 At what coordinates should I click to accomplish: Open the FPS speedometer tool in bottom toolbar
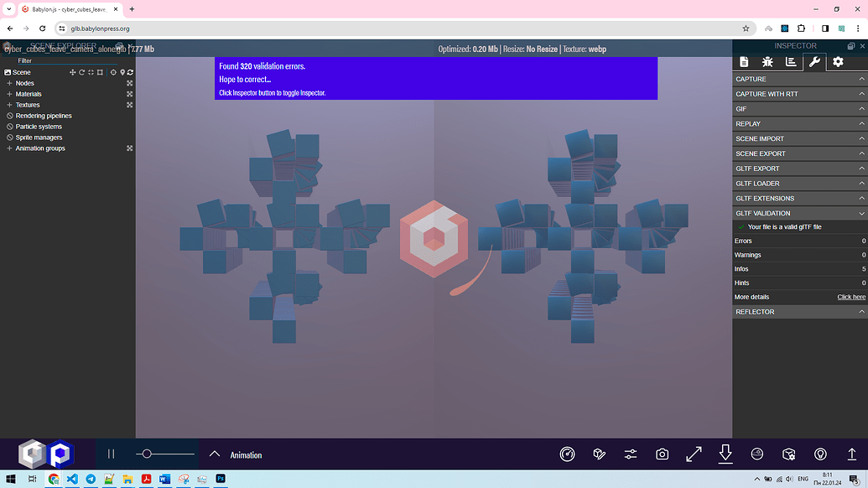[568, 454]
